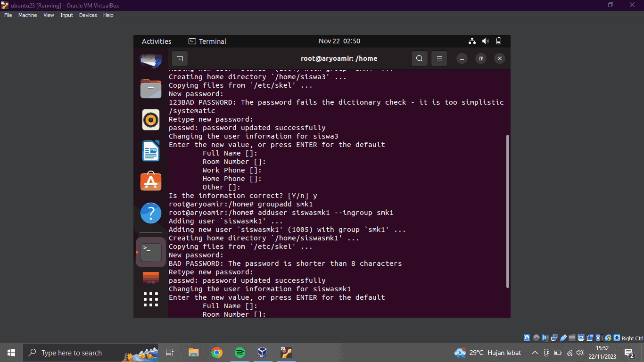Open the Nov 22 02:50 clock panel

(x=339, y=41)
